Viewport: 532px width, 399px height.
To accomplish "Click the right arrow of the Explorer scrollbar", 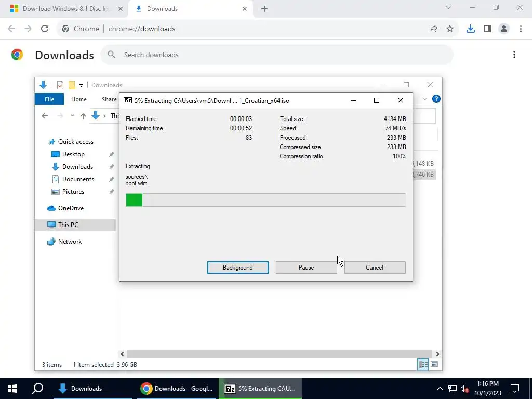I will point(437,354).
